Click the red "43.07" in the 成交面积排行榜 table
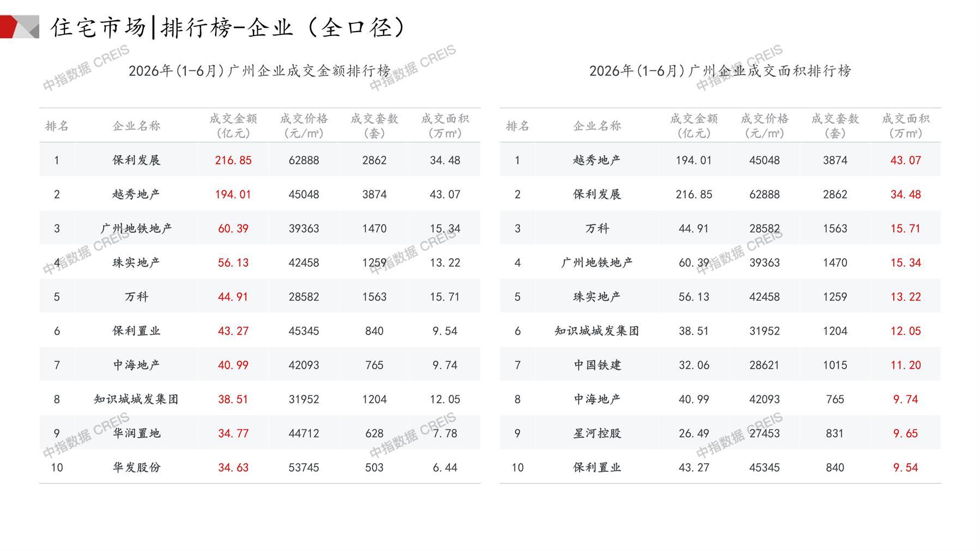The width and height of the screenshot is (980, 551). (x=905, y=160)
